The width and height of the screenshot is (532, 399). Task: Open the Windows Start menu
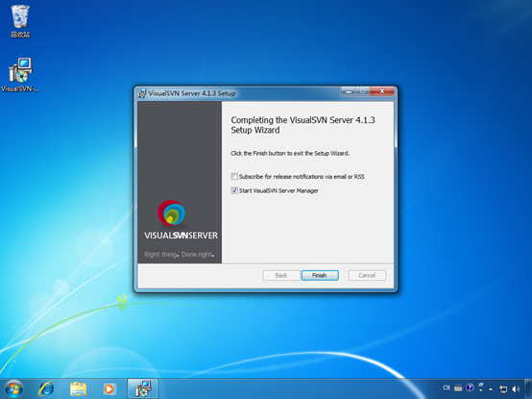pos(13,388)
